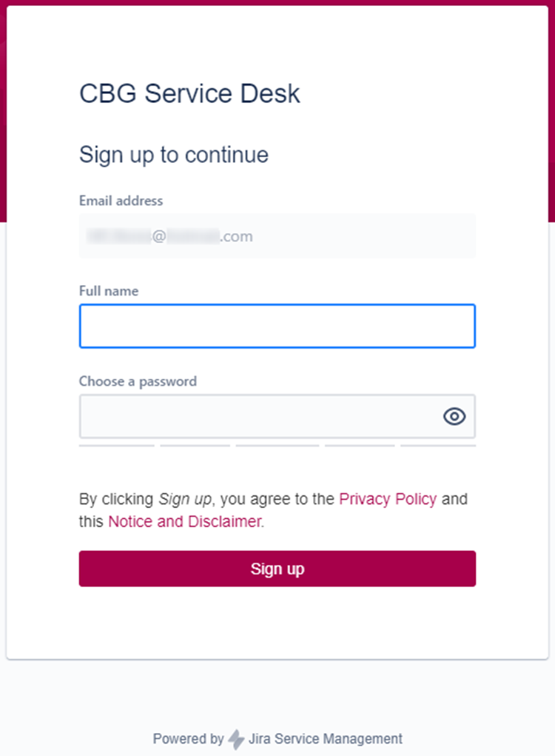555x756 pixels.
Task: Click into the Choose a password field
Action: pos(259,416)
